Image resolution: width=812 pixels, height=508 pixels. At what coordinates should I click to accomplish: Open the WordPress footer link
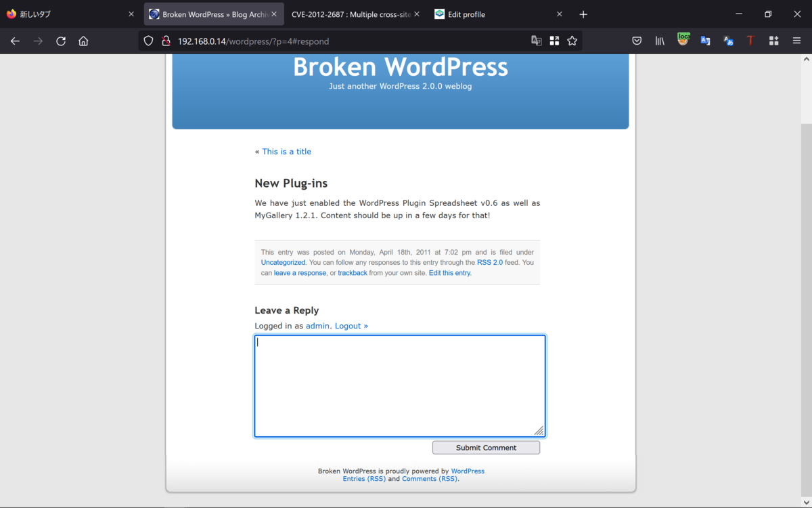pos(468,471)
